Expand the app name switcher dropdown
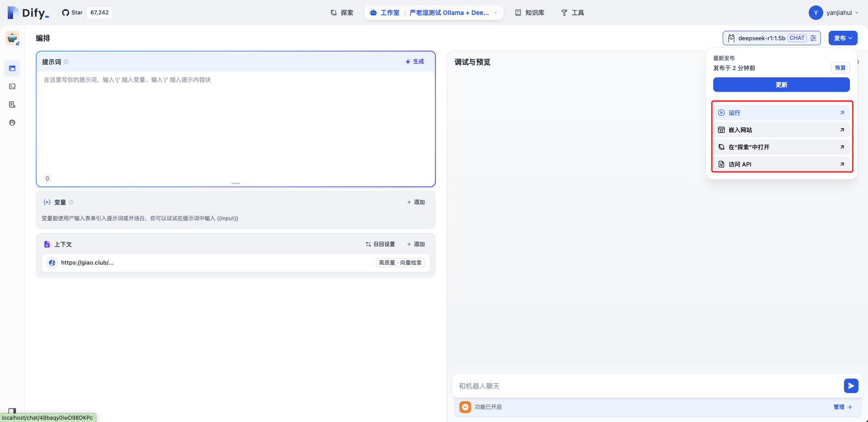The height and width of the screenshot is (422, 868). (496, 13)
